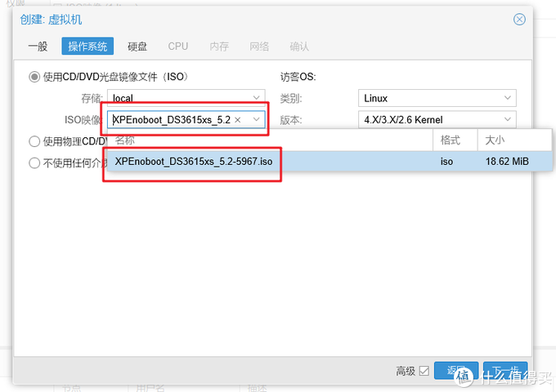Close the Create Virtual Machine dialog
The width and height of the screenshot is (556, 392).
point(519,19)
